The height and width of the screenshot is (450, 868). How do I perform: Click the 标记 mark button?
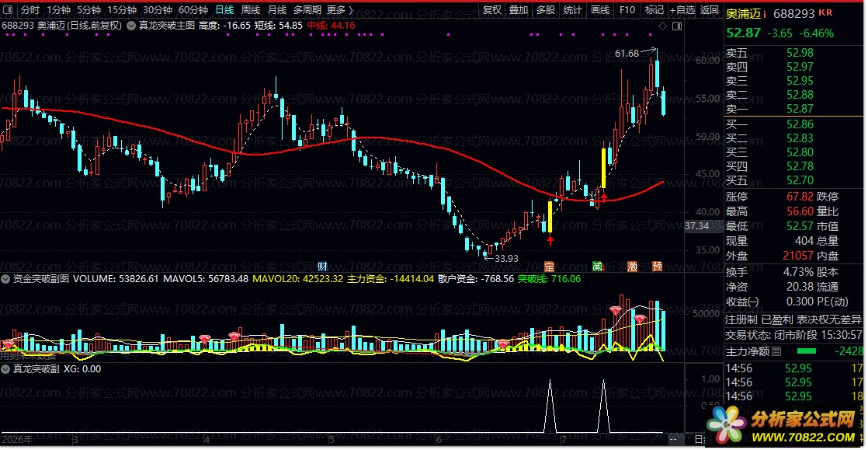pyautogui.click(x=654, y=10)
